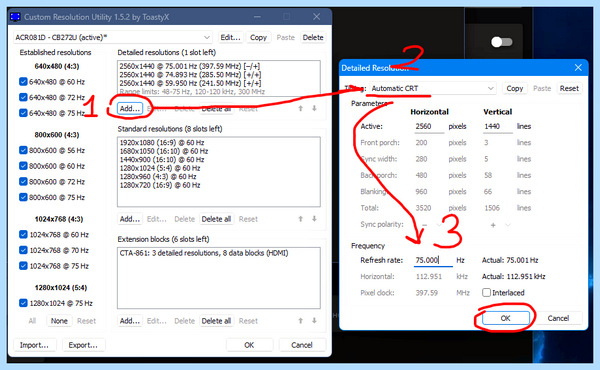The width and height of the screenshot is (600, 370).
Task: Select 1280x720 (16:9) @ 60 Hz entry
Action: point(160,185)
